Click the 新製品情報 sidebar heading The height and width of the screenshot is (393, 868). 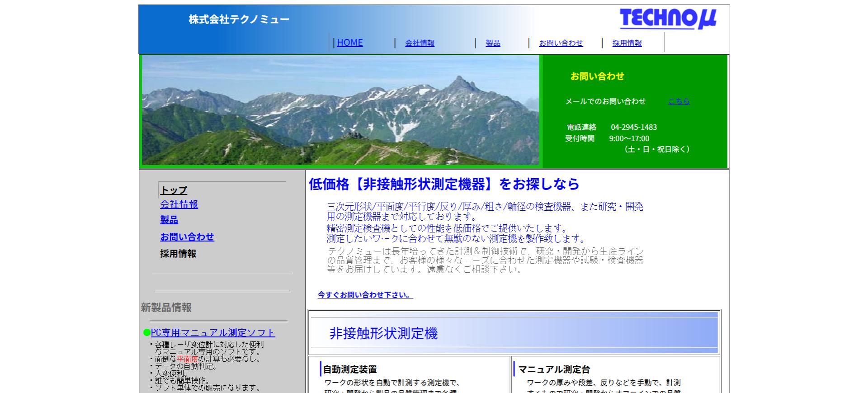(166, 308)
